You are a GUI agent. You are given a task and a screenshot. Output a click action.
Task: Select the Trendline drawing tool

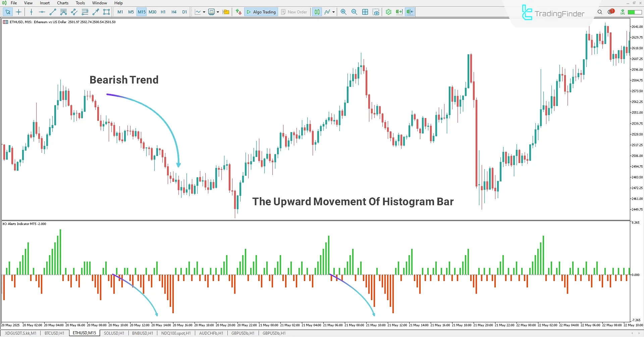pos(52,12)
